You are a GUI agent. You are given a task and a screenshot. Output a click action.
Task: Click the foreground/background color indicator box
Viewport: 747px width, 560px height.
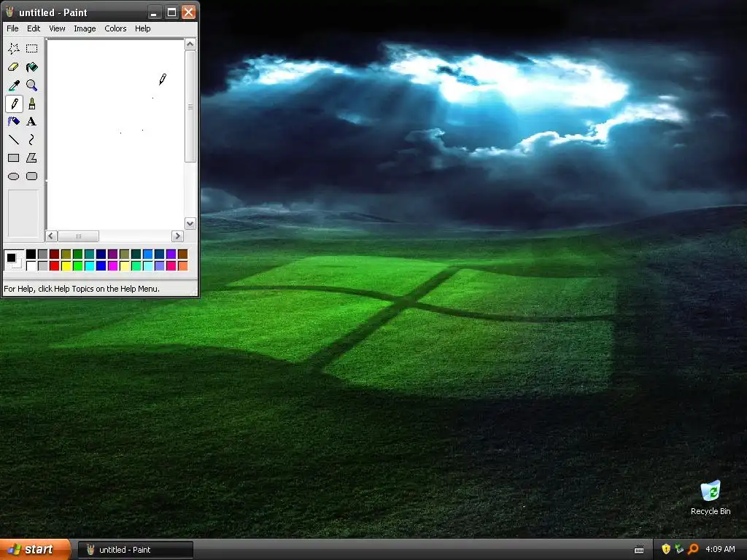tap(14, 260)
